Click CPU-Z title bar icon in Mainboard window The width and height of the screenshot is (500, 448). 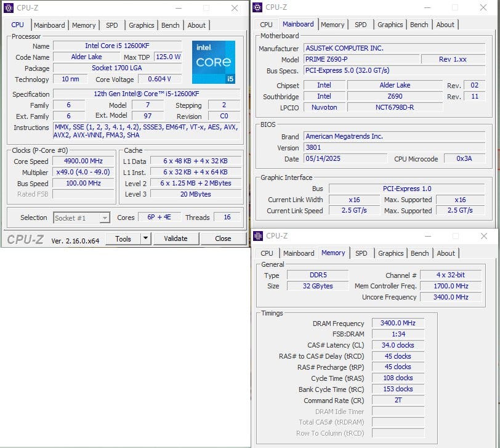(257, 7)
